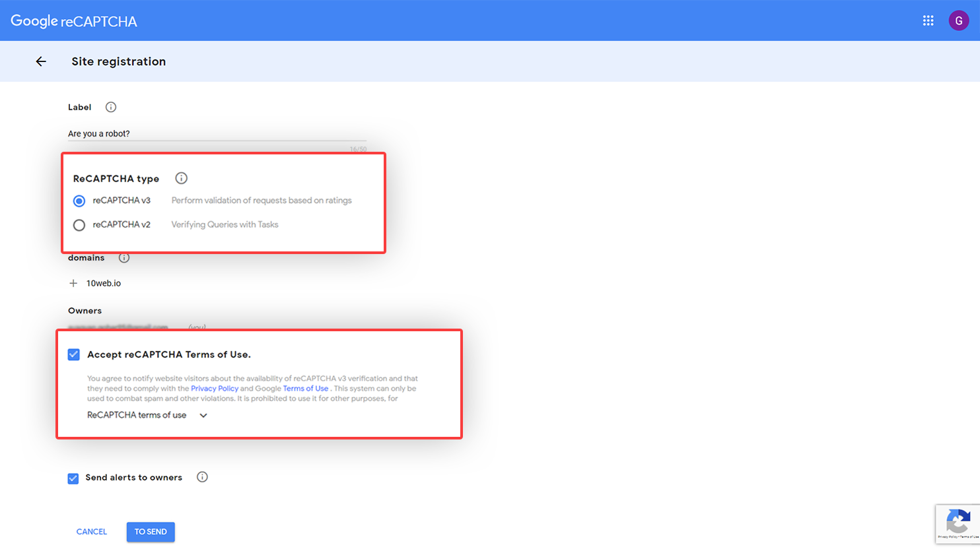Go back with the left arrow icon

coord(41,61)
